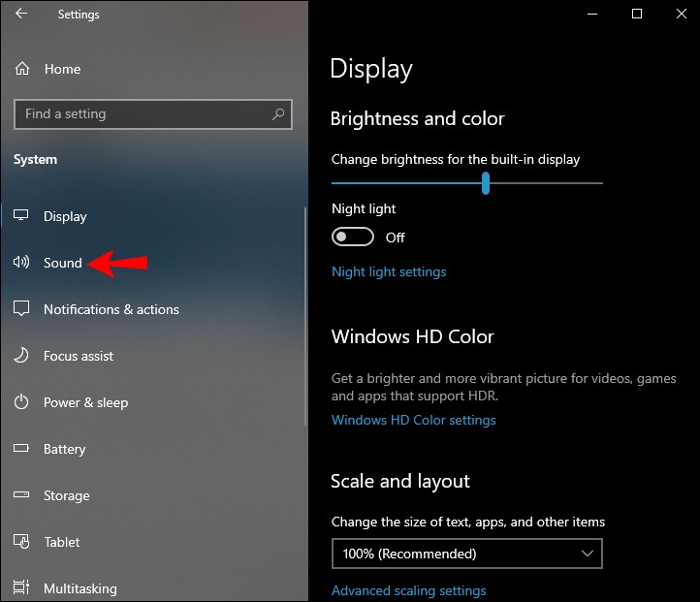Select Tablet in the sidebar

pos(153,542)
